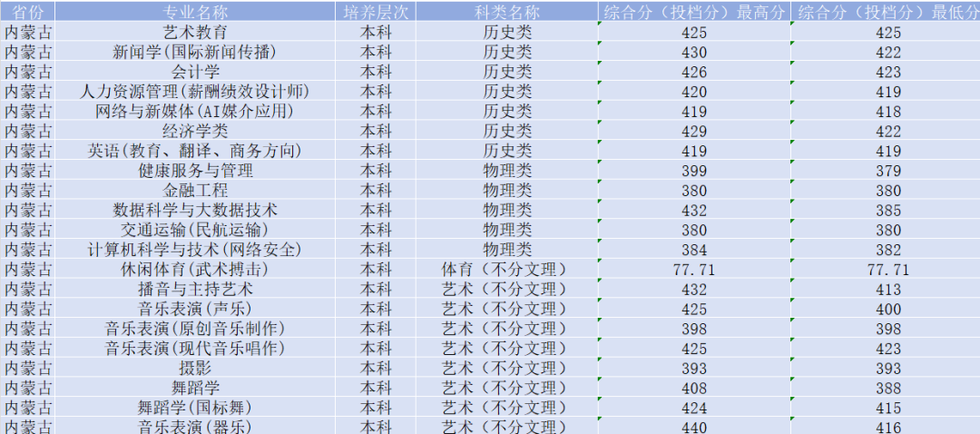
Task: Click the 音乐表演(器乐) cell
Action: click(195, 427)
